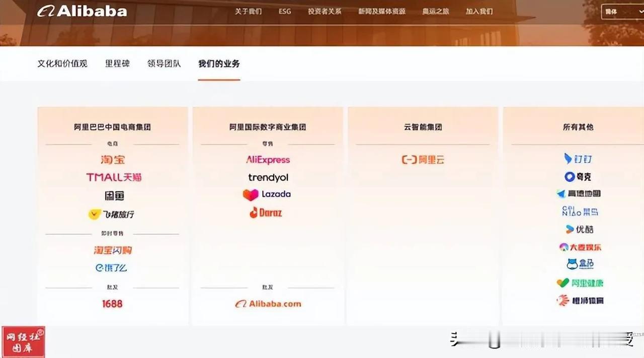
Task: Click the 阿里巴巴中国电商集团 heading
Action: pyautogui.click(x=112, y=127)
